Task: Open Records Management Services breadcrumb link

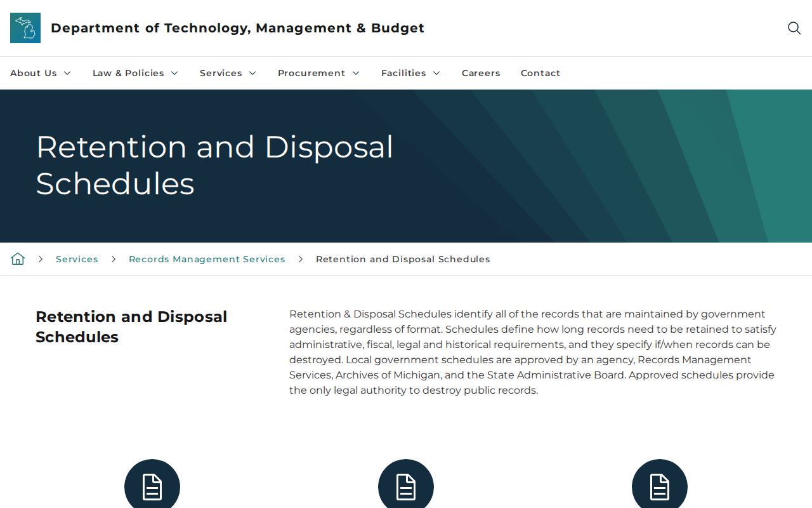Action: (x=207, y=259)
